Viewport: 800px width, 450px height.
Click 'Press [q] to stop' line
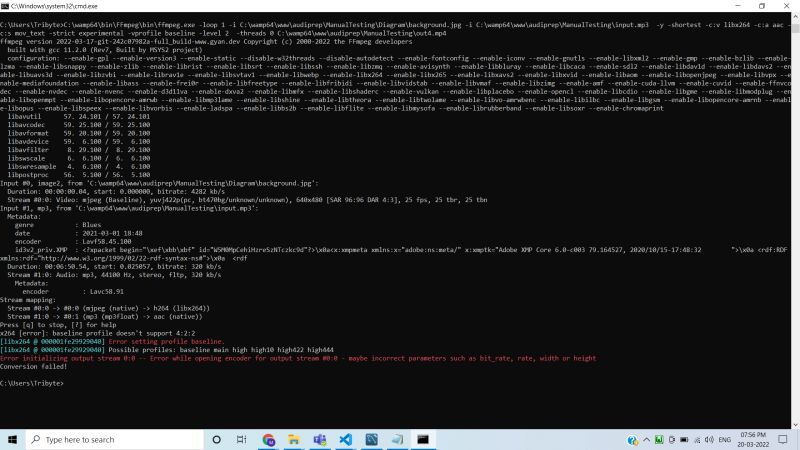[x=58, y=324]
